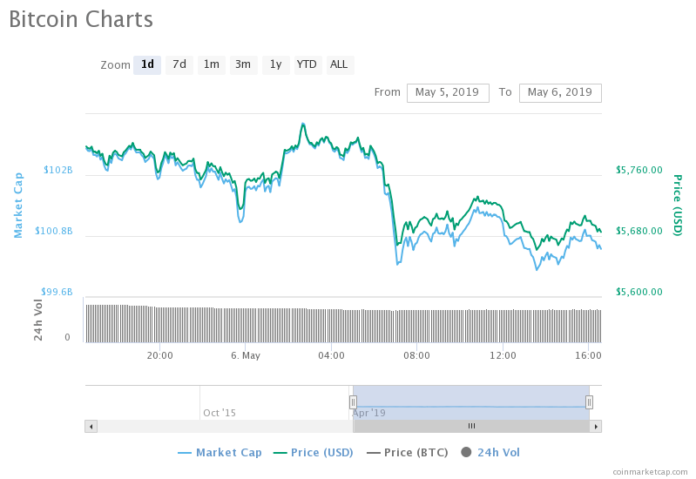Click the navigator left scroll arrow
The image size is (696, 479).
click(x=91, y=427)
